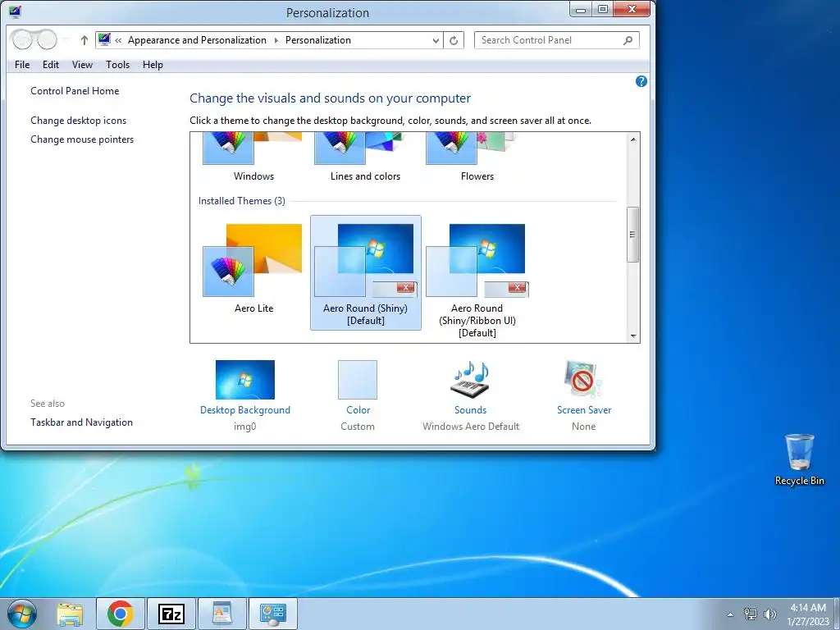Apply the Aero Lite theme
Image resolution: width=840 pixels, height=630 pixels.
coord(253,269)
